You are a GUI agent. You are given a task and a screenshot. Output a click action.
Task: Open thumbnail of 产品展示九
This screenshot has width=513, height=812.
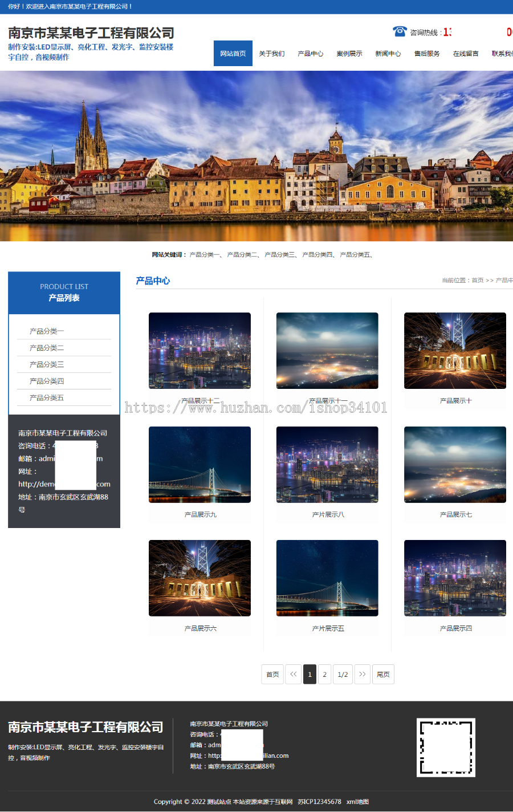pos(199,465)
